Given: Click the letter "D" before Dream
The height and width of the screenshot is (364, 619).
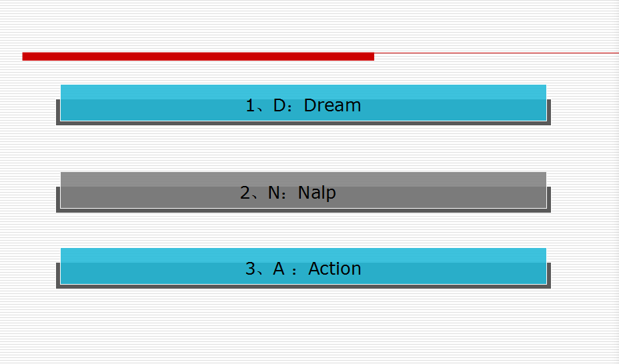Looking at the screenshot, I should pyautogui.click(x=279, y=105).
